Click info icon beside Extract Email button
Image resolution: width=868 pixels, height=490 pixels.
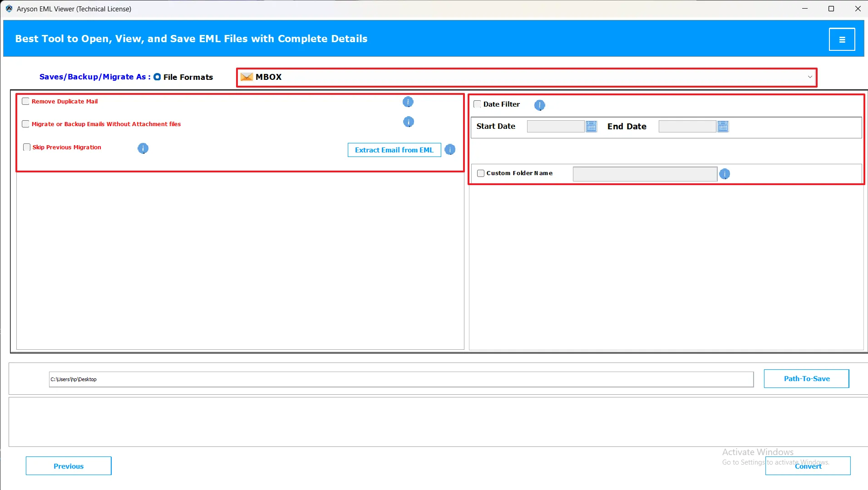click(x=449, y=150)
